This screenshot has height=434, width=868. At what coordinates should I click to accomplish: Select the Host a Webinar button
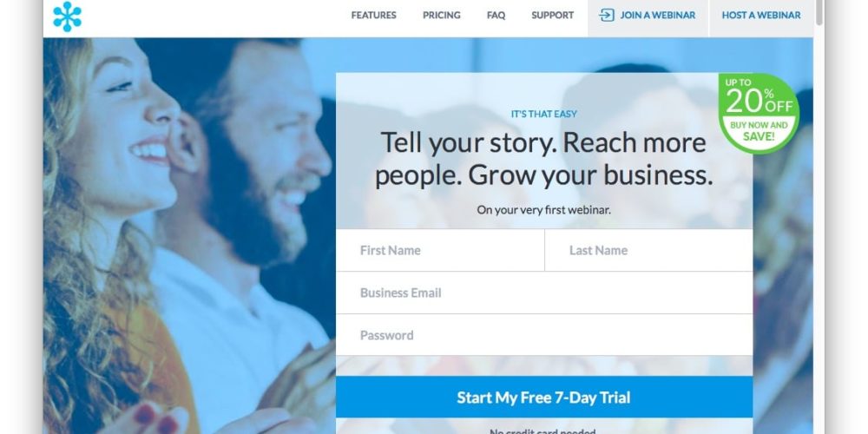(x=761, y=16)
